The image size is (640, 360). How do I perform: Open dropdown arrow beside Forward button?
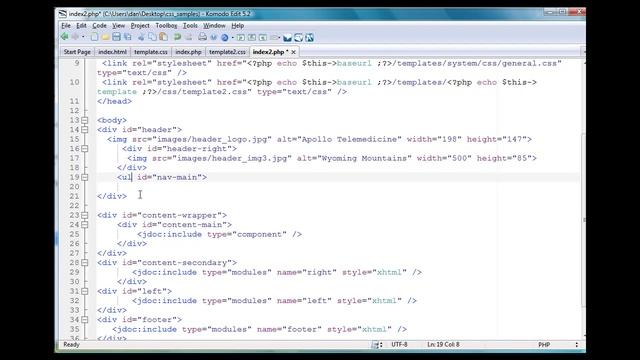pos(83,37)
